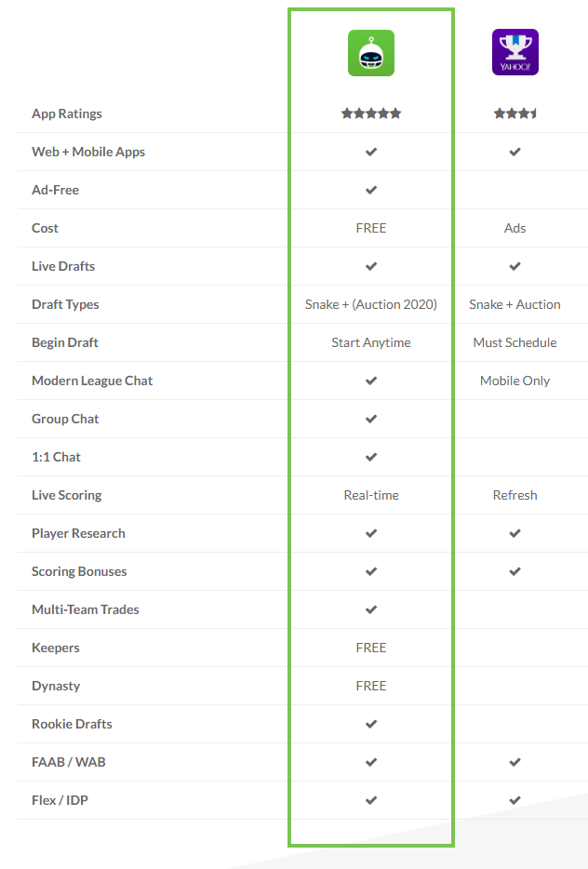This screenshot has width=588, height=869.
Task: Click the Yahoo partial star rating
Action: (x=514, y=114)
